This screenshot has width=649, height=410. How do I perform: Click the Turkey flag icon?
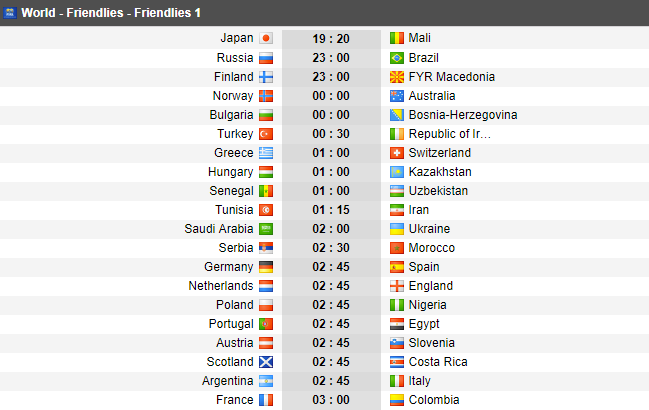[266, 134]
